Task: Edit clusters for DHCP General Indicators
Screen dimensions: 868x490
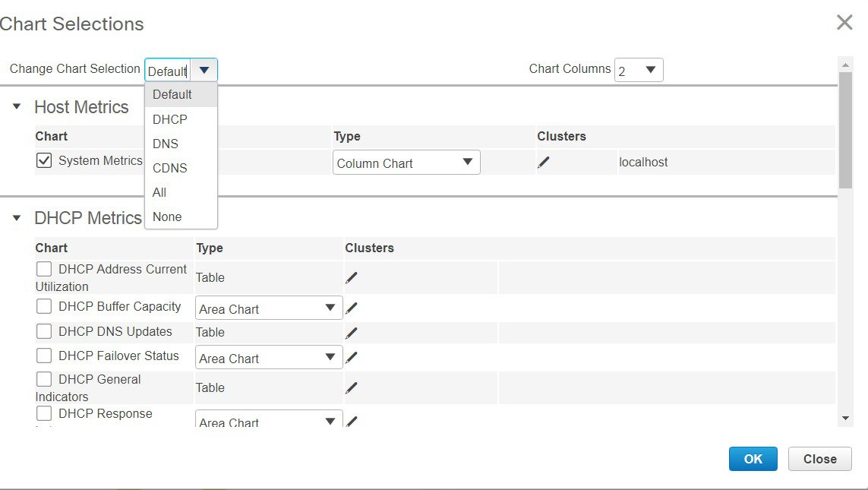Action: [x=351, y=387]
